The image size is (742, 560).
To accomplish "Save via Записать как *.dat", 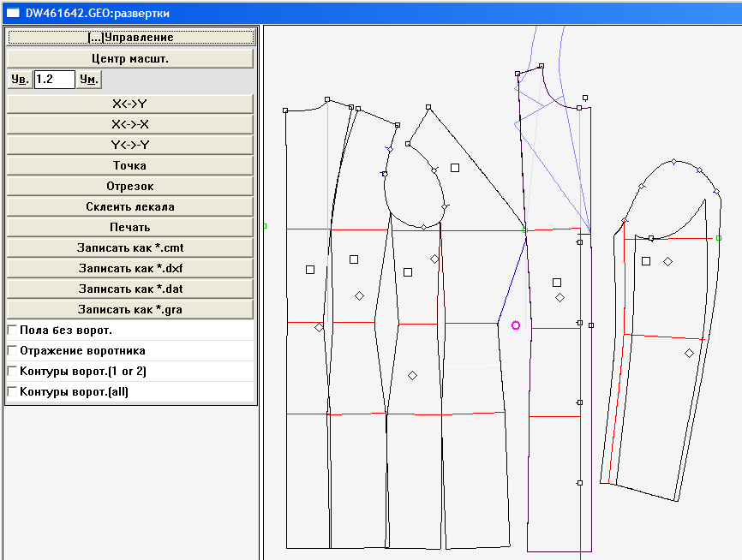I will (x=130, y=289).
